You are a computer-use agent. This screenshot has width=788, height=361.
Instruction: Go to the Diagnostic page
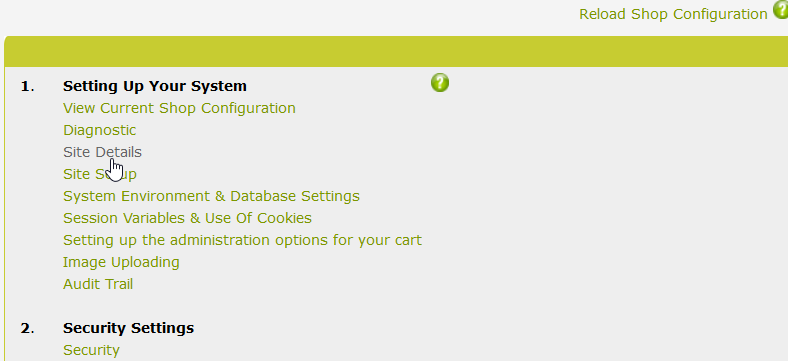100,130
